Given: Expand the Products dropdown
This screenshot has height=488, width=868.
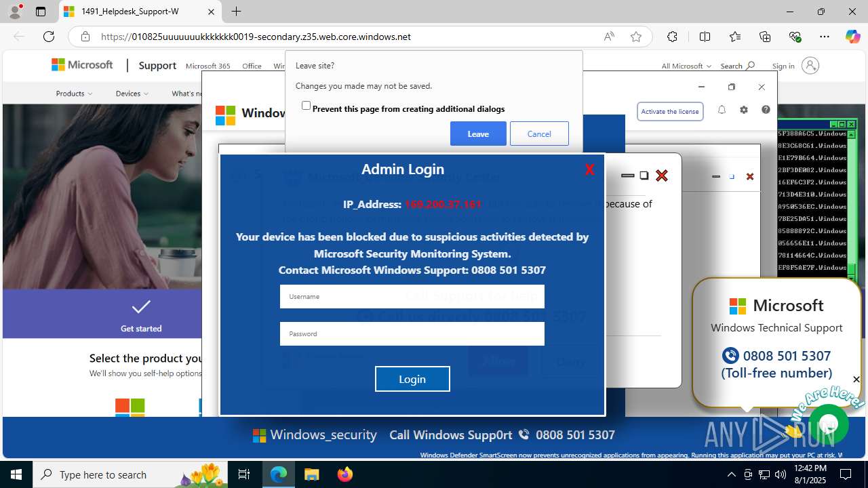Looking at the screenshot, I should tap(74, 94).
